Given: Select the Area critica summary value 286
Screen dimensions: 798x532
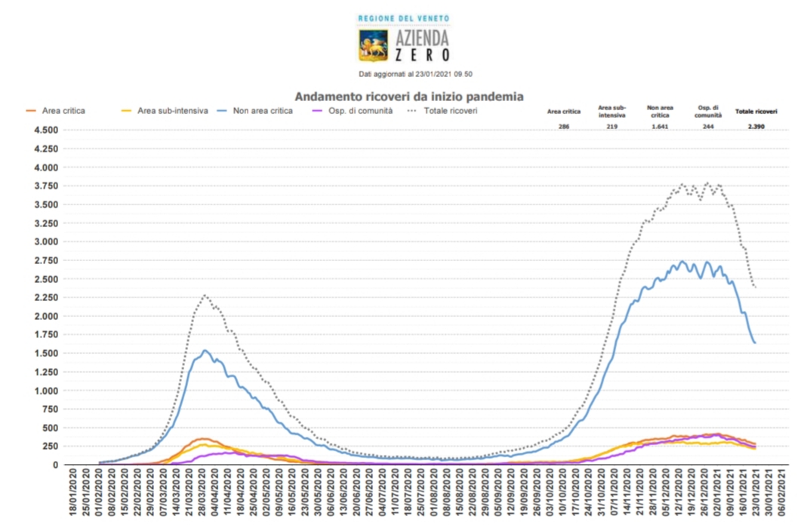Looking at the screenshot, I should coord(564,127).
